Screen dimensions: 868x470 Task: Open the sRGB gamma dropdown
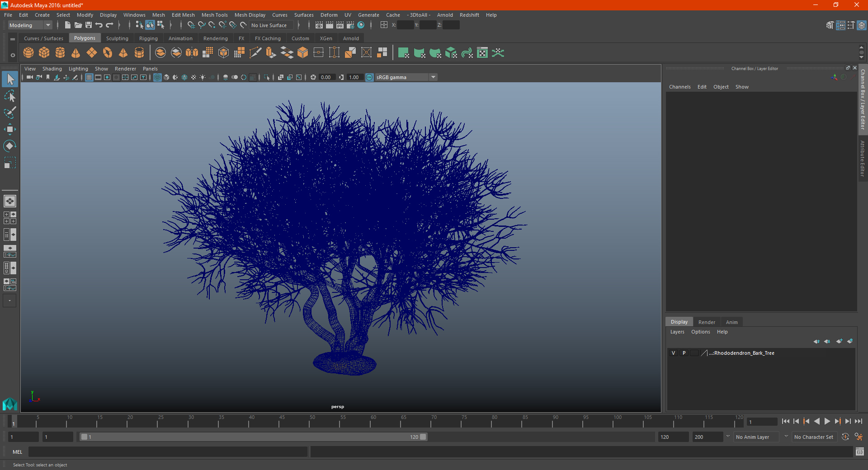click(406, 77)
